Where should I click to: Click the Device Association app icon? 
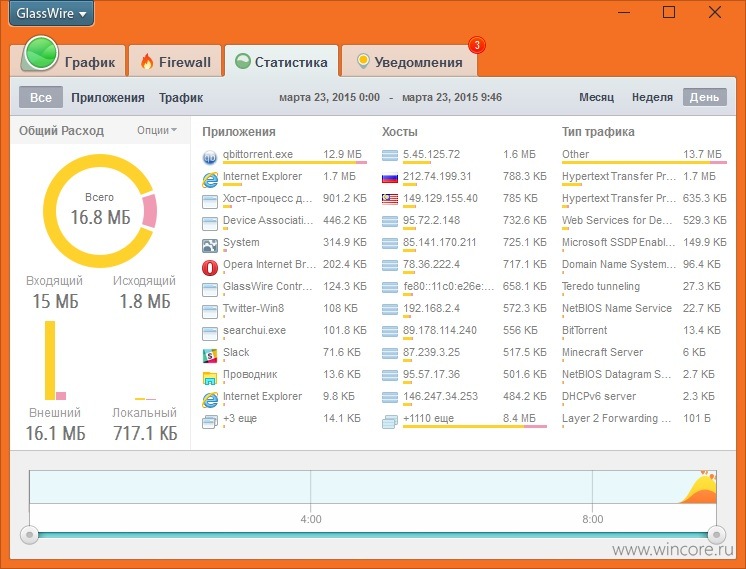pyautogui.click(x=210, y=223)
